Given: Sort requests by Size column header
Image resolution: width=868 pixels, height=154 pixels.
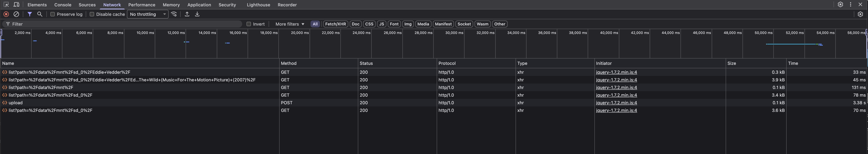Looking at the screenshot, I should click(x=756, y=63).
